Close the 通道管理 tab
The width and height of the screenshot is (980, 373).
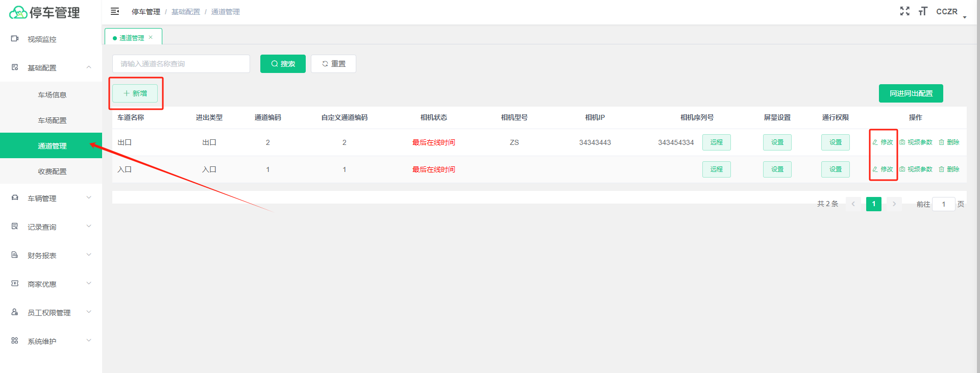[x=151, y=37]
